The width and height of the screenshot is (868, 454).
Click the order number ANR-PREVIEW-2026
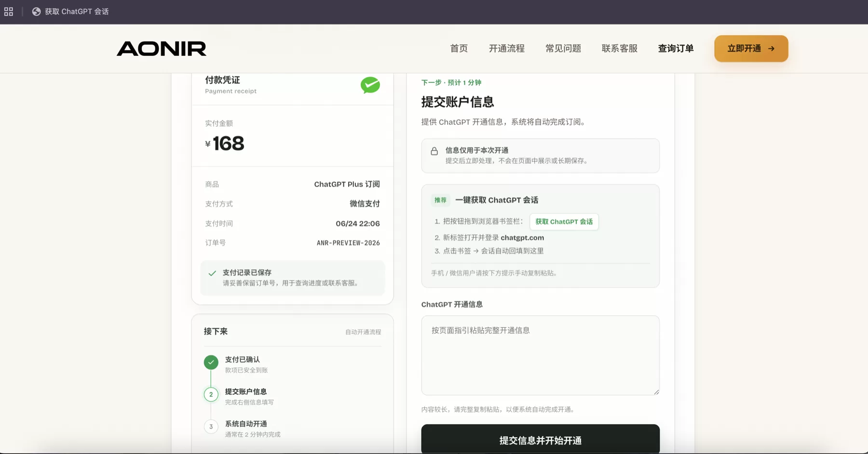(x=348, y=243)
